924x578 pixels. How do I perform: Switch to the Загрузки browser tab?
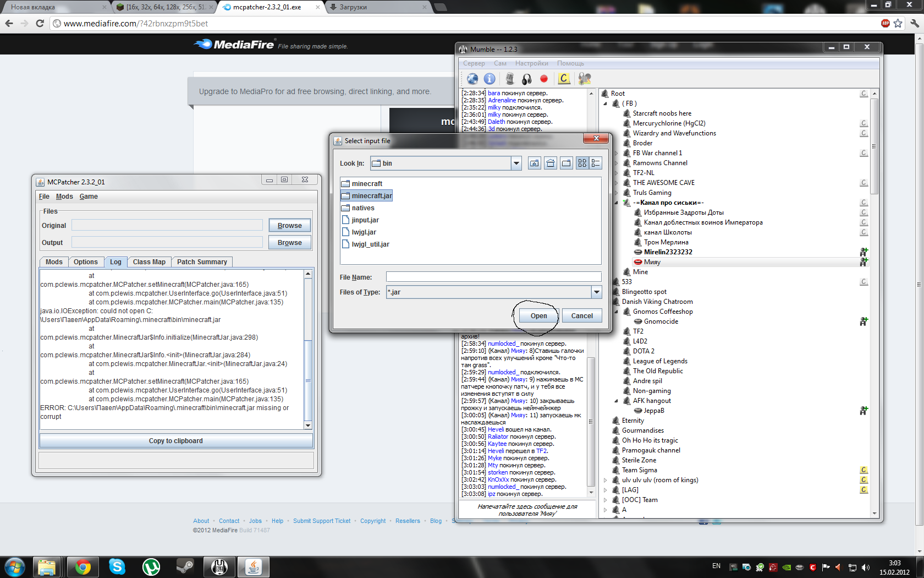coord(378,7)
